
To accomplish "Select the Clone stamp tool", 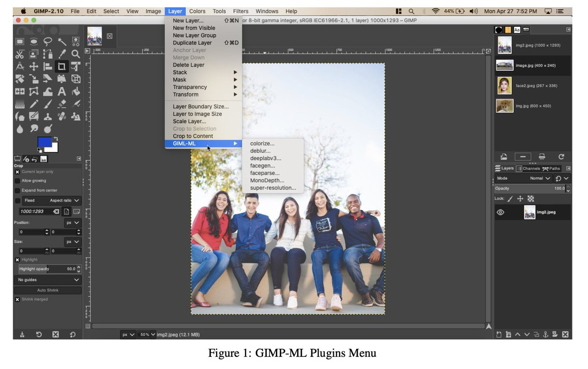I will pos(48,116).
